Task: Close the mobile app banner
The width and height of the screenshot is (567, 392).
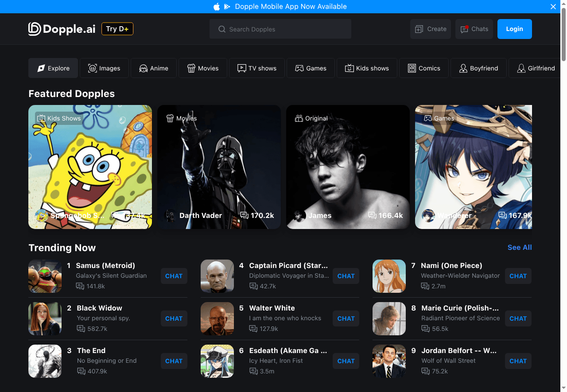Action: pyautogui.click(x=553, y=7)
